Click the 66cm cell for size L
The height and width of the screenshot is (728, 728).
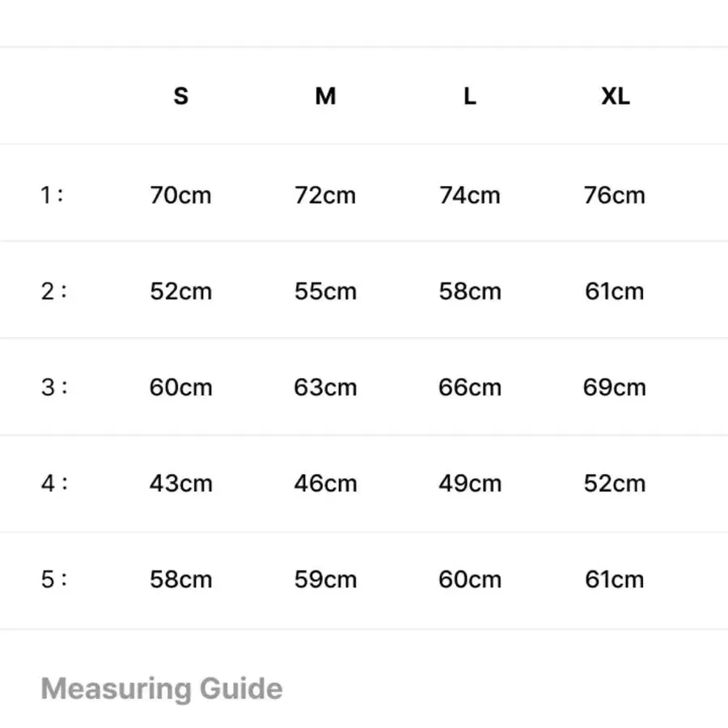click(x=470, y=387)
